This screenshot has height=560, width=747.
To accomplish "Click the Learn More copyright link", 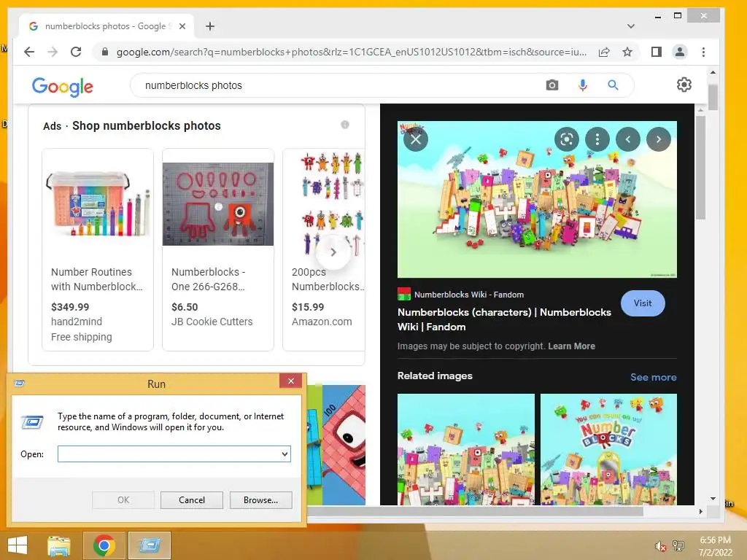I will click(571, 346).
